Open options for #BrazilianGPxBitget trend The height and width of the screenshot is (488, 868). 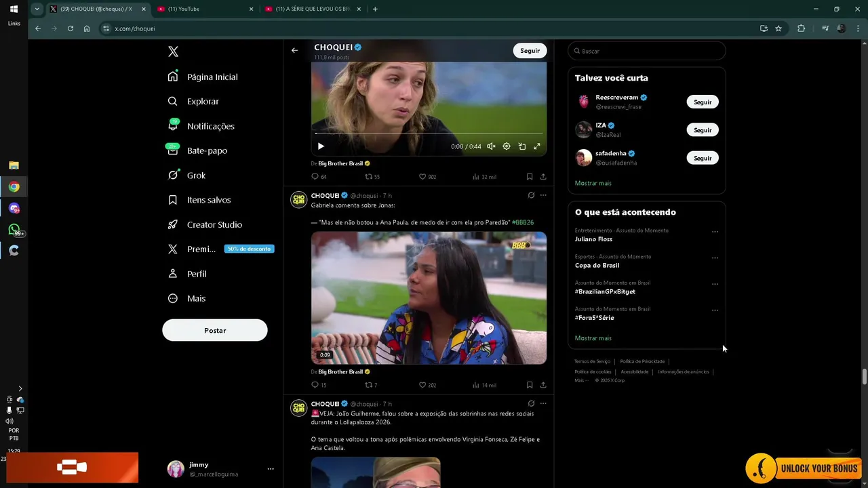715,284
